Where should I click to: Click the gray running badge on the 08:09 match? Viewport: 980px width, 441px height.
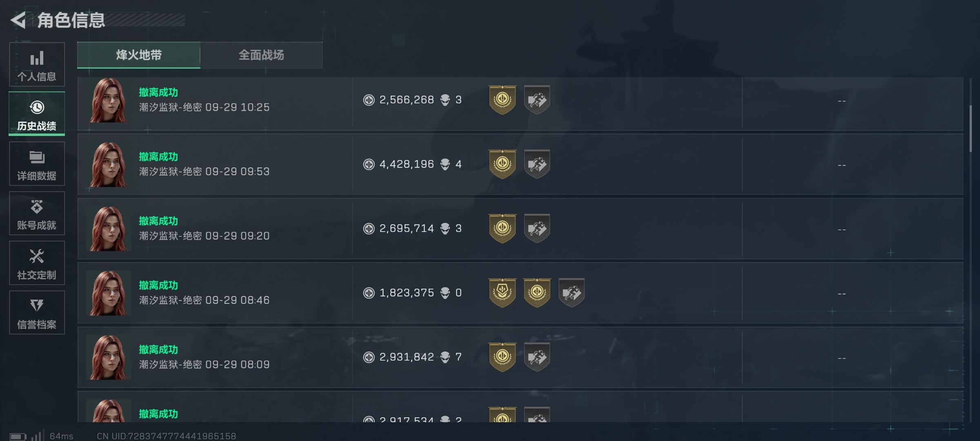coord(537,357)
